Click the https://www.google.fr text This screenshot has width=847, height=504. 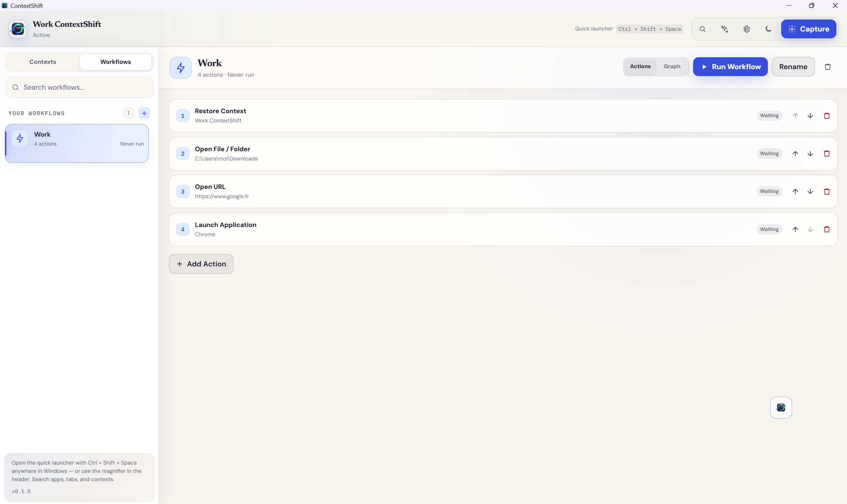point(222,196)
